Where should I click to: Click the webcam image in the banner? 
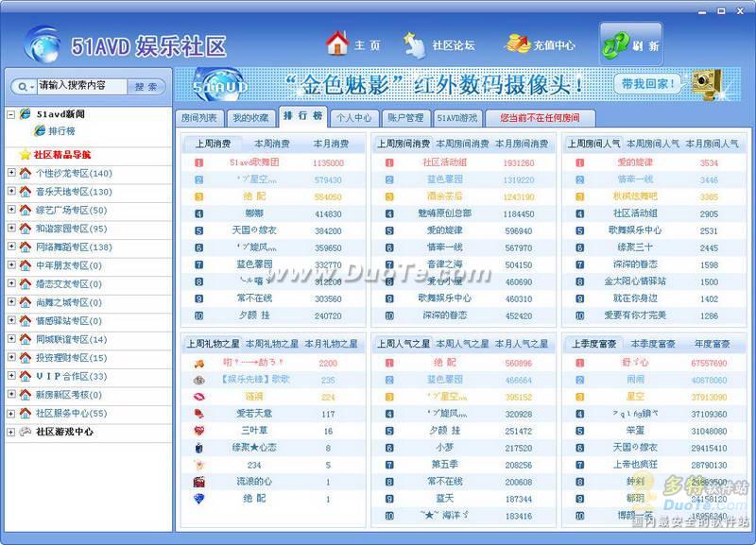(x=707, y=84)
